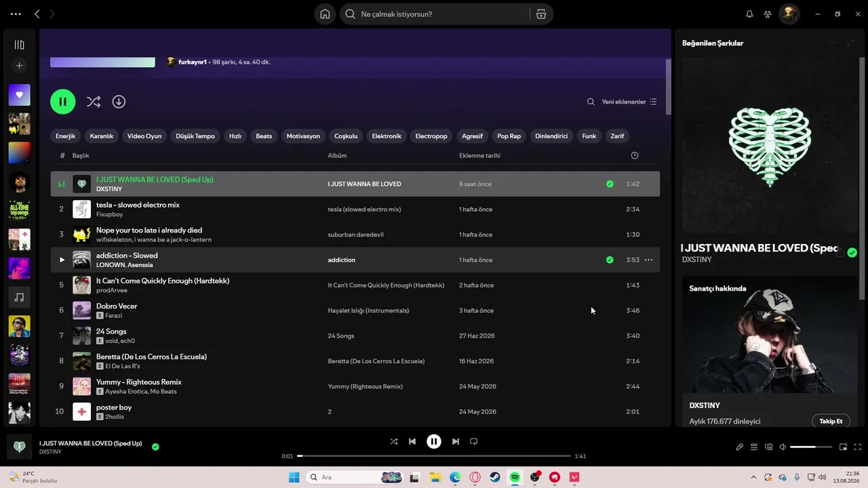Seek using the song progress bar
The width and height of the screenshot is (868, 488).
point(434,456)
